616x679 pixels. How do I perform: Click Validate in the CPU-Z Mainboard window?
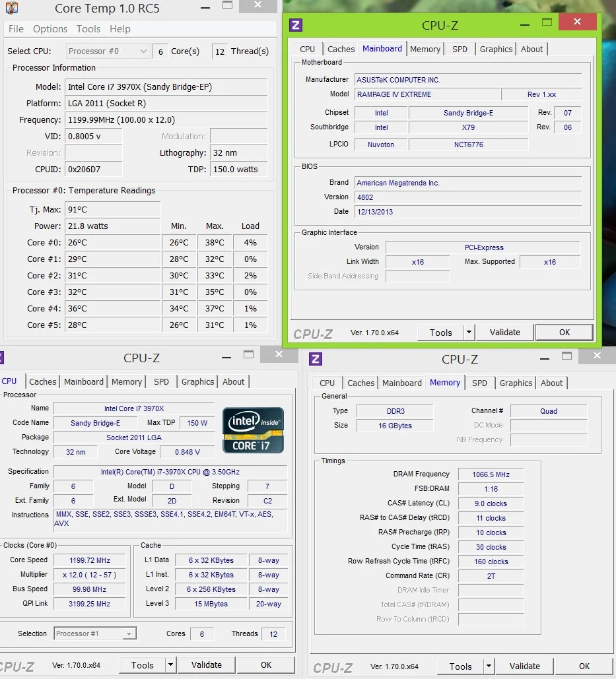click(x=504, y=332)
